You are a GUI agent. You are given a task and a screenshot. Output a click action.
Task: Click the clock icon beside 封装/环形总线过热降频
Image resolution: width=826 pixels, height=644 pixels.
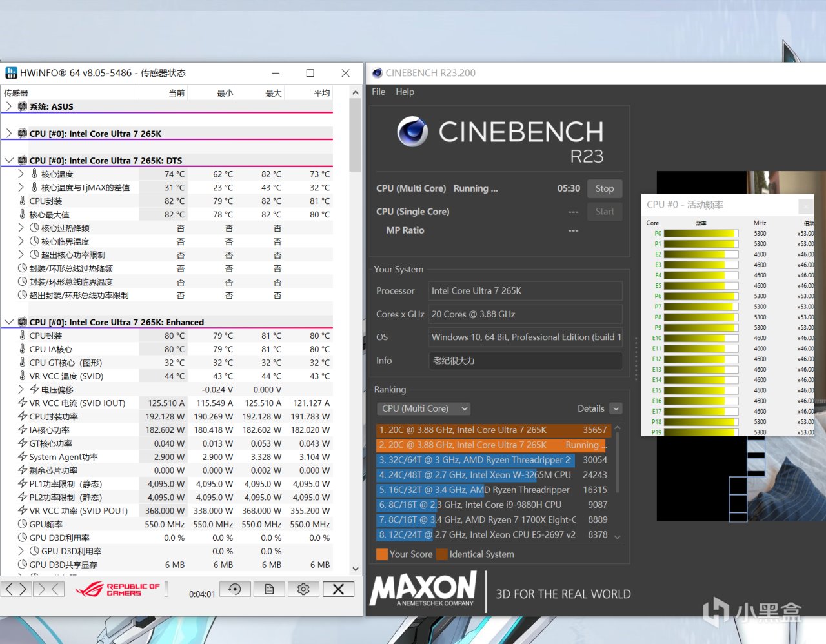[x=23, y=268]
